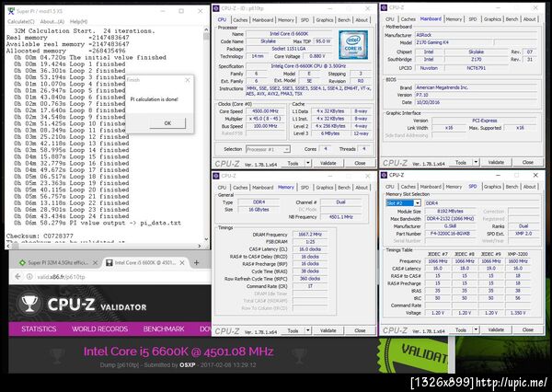This screenshot has height=392, width=552.
Task: Click the CPU-Z Validator trophy logo
Action: (29, 304)
